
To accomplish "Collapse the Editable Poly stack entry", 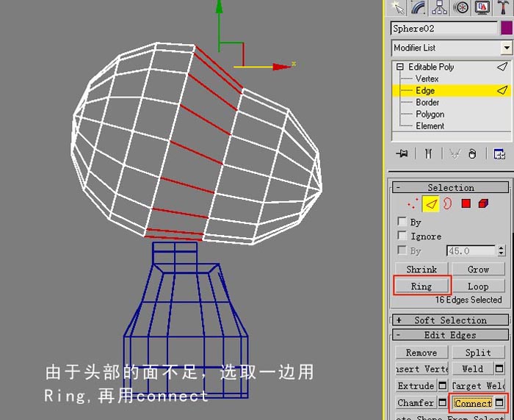I will (x=399, y=67).
